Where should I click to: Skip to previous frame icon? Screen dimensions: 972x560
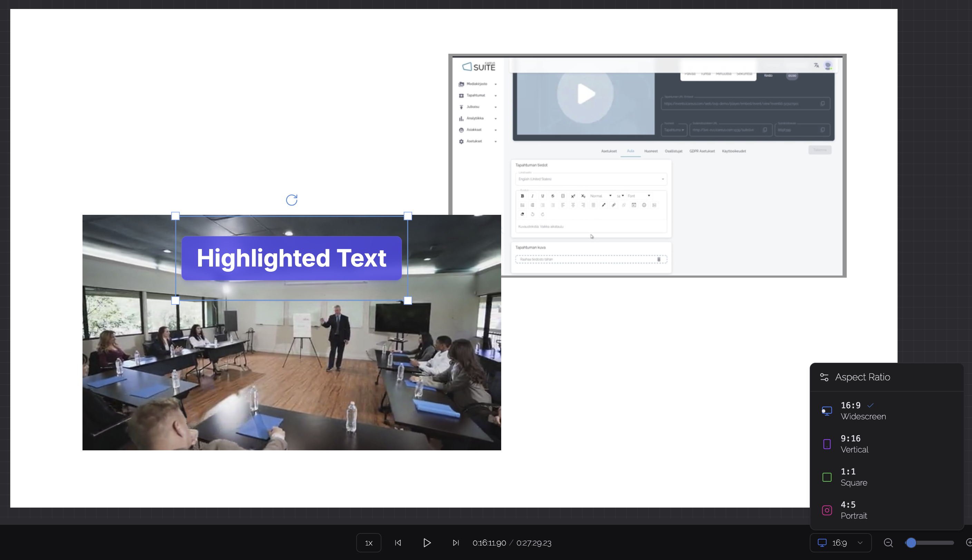click(398, 543)
